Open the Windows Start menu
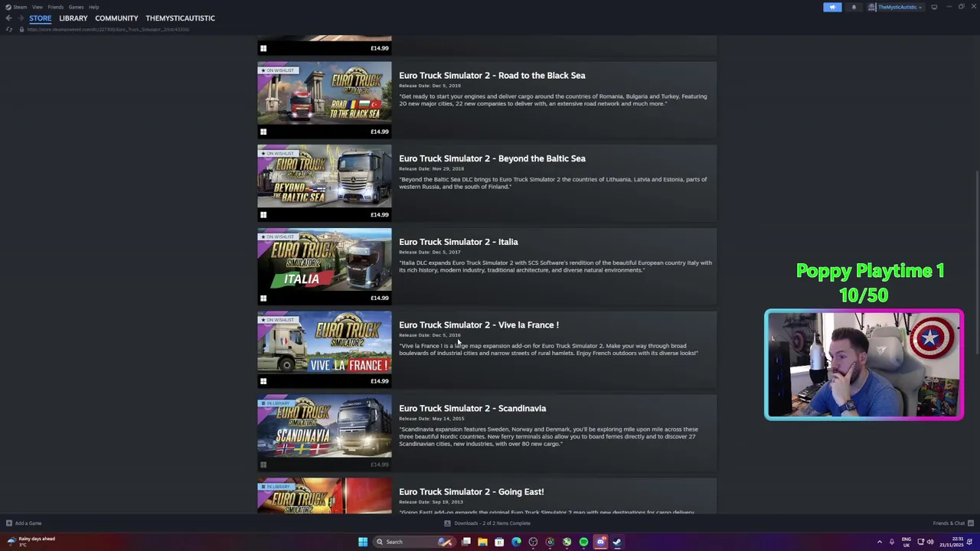 pos(362,542)
